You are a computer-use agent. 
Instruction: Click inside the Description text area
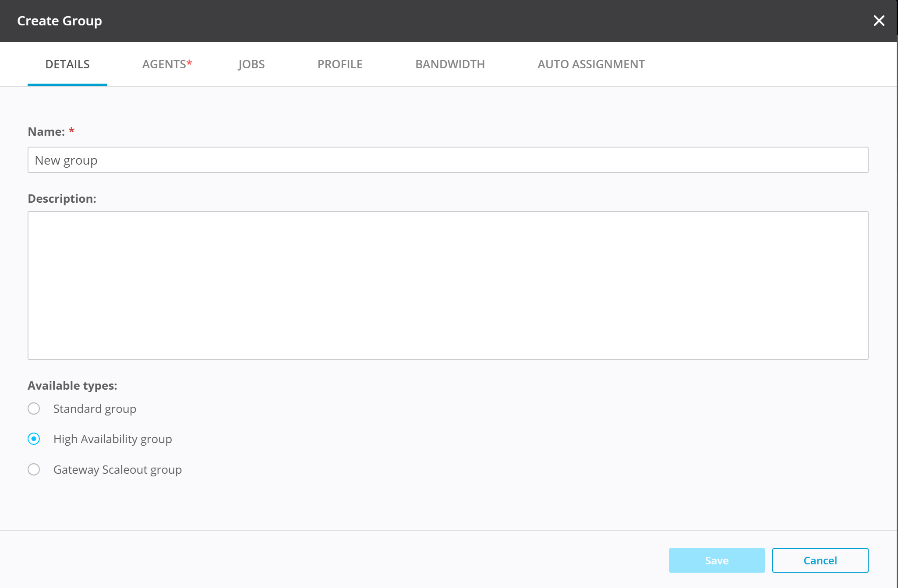pyautogui.click(x=448, y=285)
